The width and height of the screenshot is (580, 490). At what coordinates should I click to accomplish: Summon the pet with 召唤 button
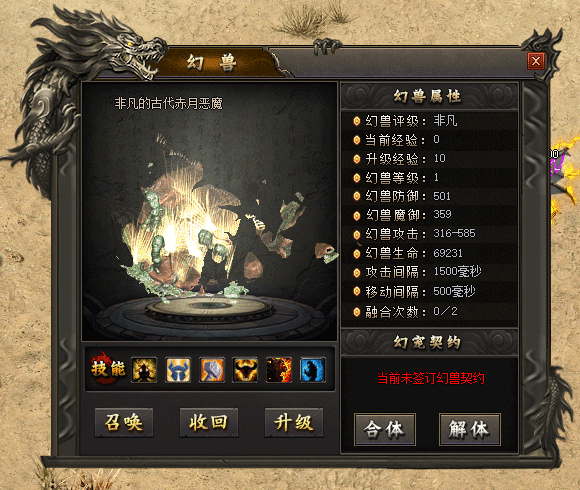[124, 422]
